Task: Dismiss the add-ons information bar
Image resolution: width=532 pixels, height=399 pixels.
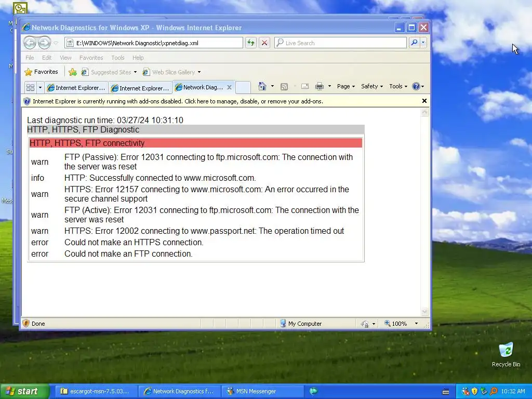Action: point(424,101)
